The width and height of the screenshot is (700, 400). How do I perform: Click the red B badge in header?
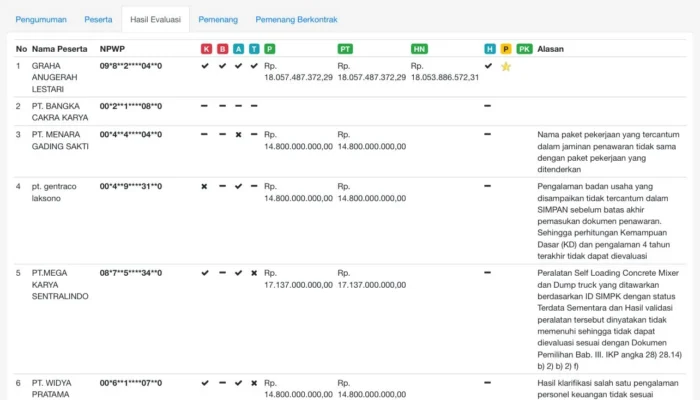click(x=222, y=49)
